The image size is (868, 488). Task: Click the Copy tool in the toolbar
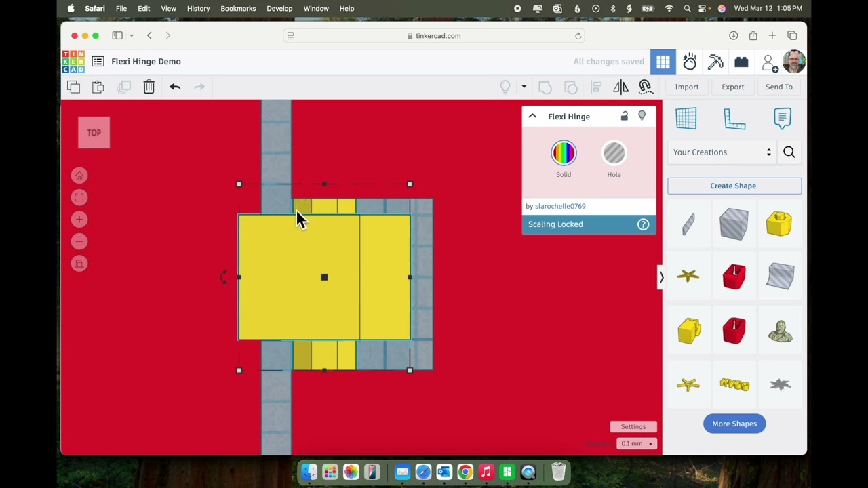73,87
